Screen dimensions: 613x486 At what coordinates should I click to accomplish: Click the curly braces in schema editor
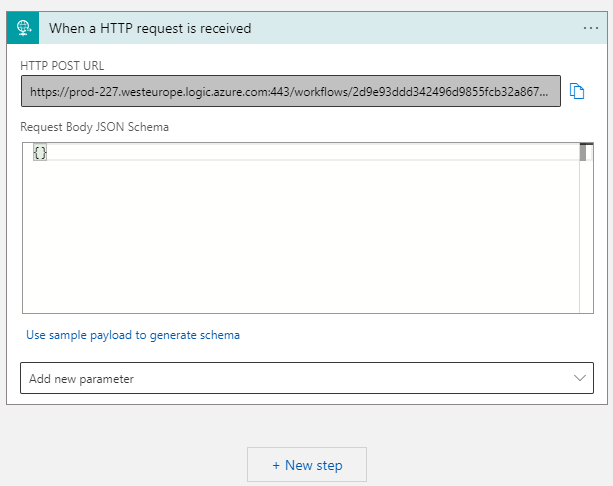tap(40, 152)
